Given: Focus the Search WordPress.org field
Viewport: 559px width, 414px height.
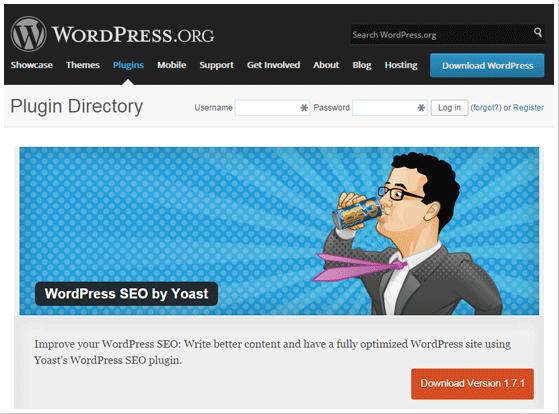Looking at the screenshot, I should tap(441, 35).
